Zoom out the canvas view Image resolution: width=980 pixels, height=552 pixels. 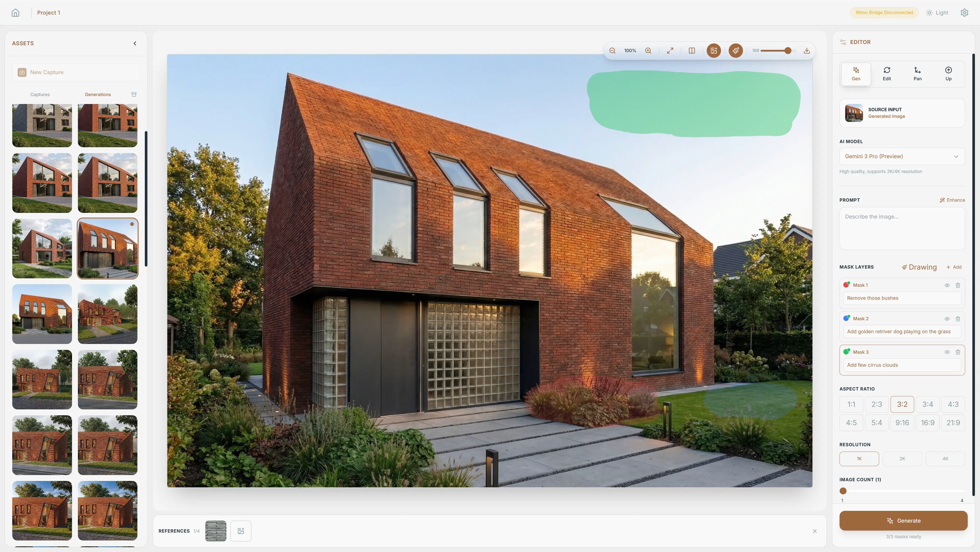[x=612, y=50]
